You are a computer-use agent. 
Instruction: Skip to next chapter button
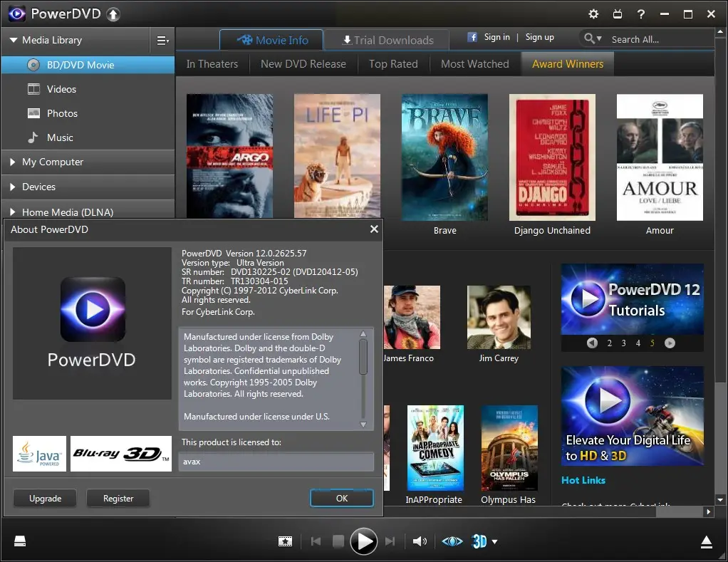390,541
